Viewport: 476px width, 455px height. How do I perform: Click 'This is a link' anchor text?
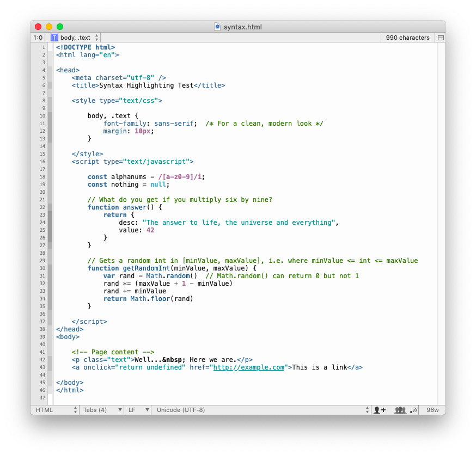click(x=320, y=367)
